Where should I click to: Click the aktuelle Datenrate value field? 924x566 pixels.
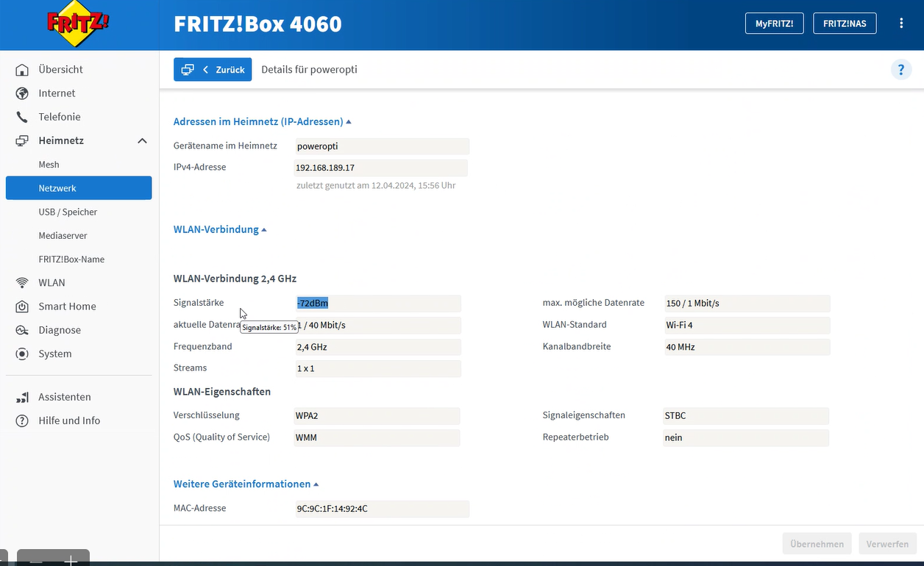(378, 325)
